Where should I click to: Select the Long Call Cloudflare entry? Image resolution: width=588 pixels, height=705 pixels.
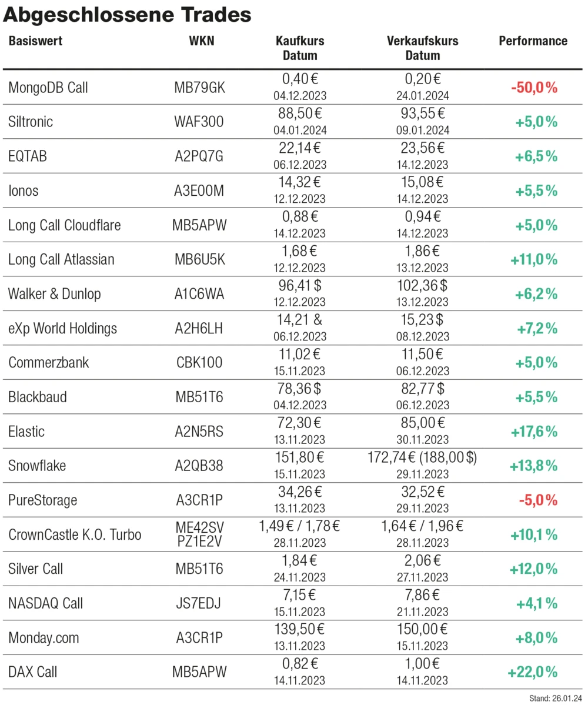pos(64,225)
